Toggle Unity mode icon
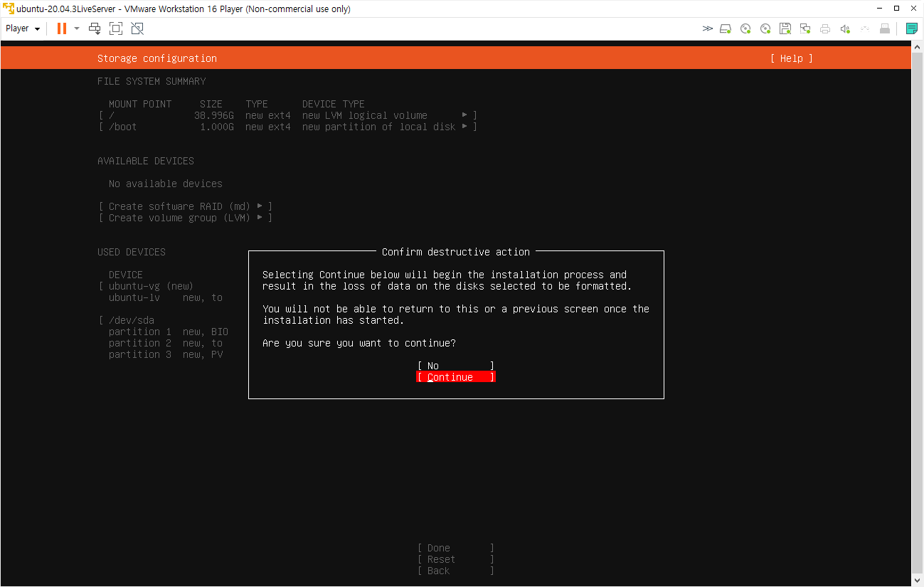 137,28
